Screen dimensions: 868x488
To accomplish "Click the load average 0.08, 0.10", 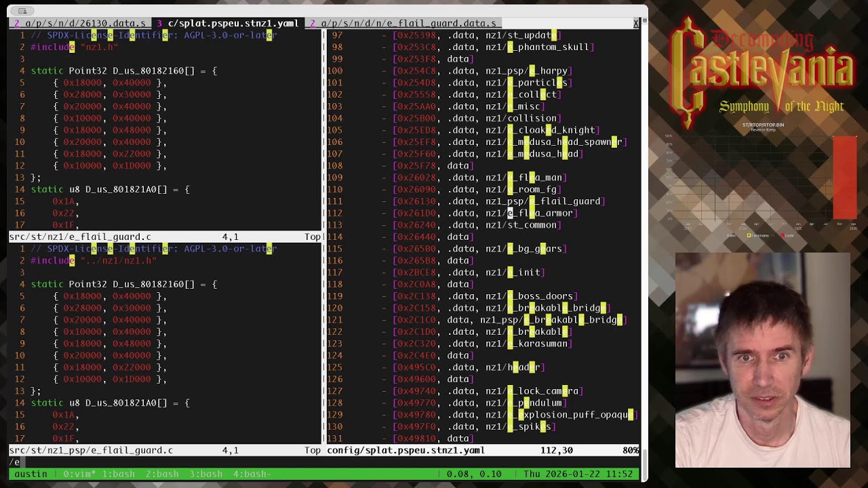I will (x=474, y=474).
